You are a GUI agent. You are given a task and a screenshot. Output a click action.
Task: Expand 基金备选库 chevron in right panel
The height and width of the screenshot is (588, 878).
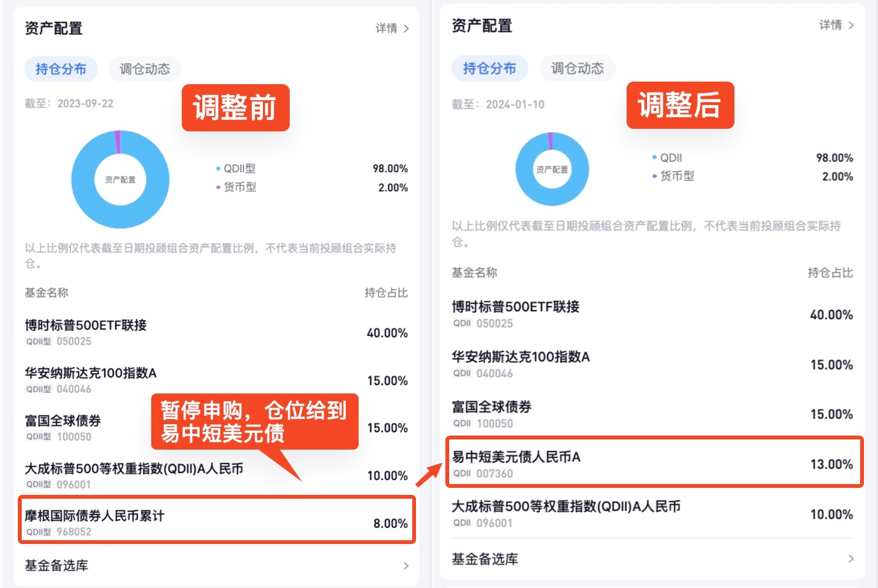[x=851, y=559]
